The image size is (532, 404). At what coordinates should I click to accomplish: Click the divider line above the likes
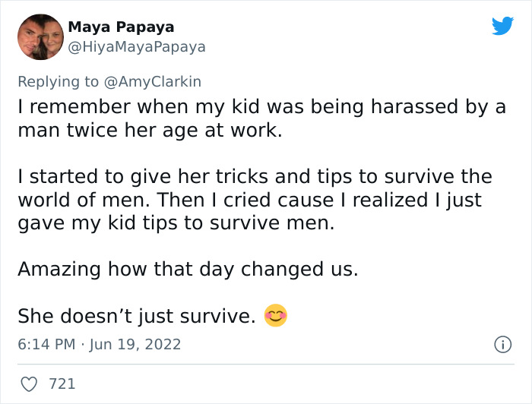[x=266, y=364]
